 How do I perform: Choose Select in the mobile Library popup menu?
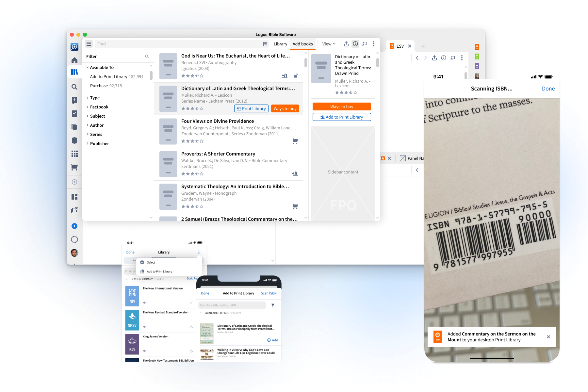(169, 262)
